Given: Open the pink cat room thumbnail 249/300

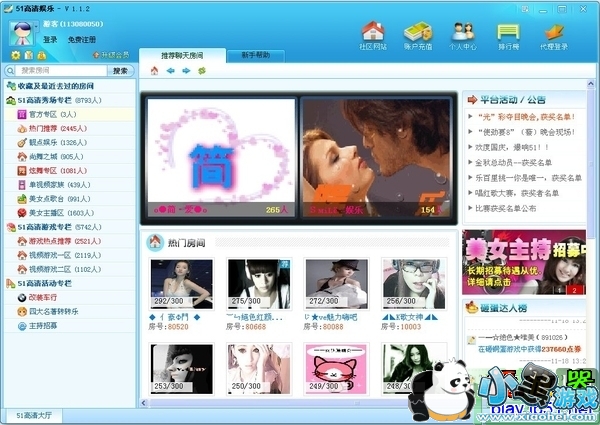Looking at the screenshot, I should 337,369.
